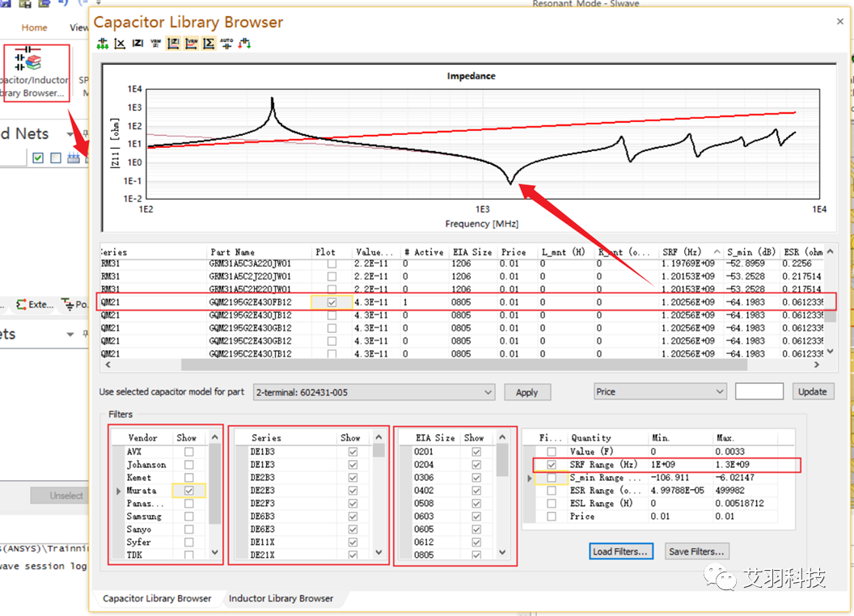Image resolution: width=854 pixels, height=616 pixels.
Task: Enable the Price filter checkbox
Action: [x=552, y=517]
